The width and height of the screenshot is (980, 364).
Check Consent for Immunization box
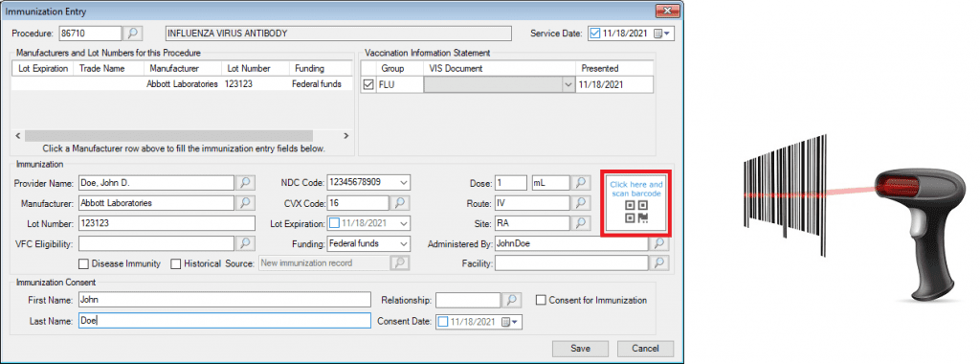coord(542,300)
